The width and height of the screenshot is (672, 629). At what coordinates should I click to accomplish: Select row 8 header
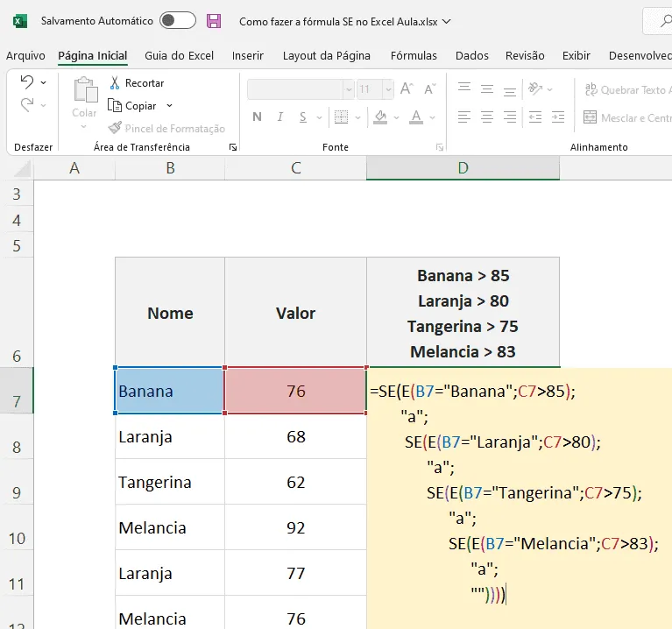pyautogui.click(x=17, y=436)
